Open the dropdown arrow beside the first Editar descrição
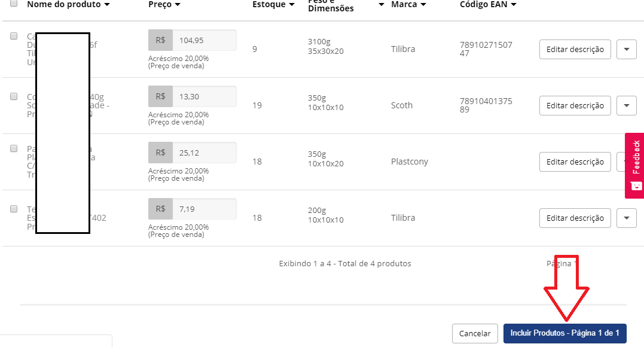This screenshot has width=644, height=347. (x=626, y=49)
